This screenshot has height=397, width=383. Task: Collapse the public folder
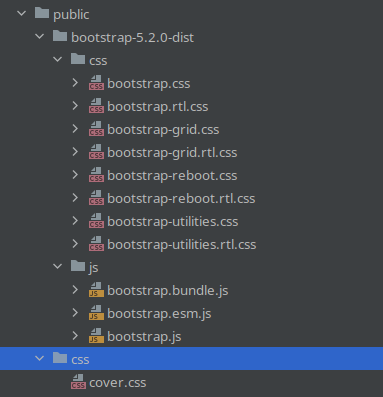22,13
